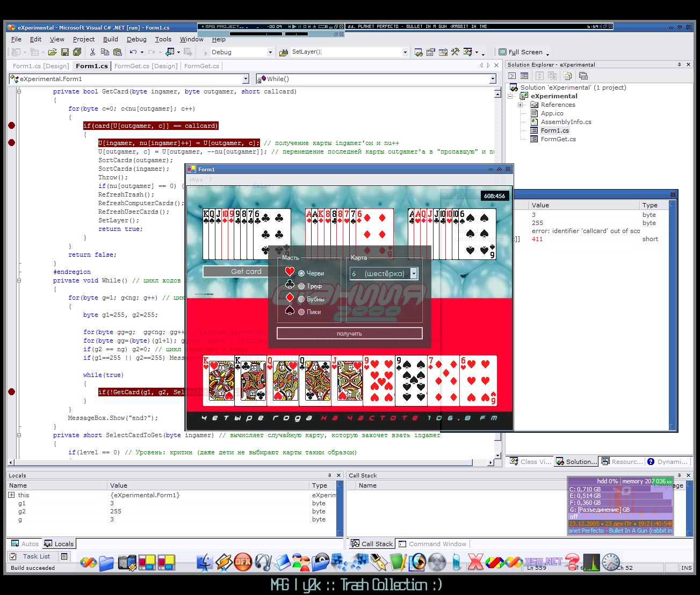Toggle the Call Stack panel auto-hide pin
700x595 pixels.
click(679, 475)
